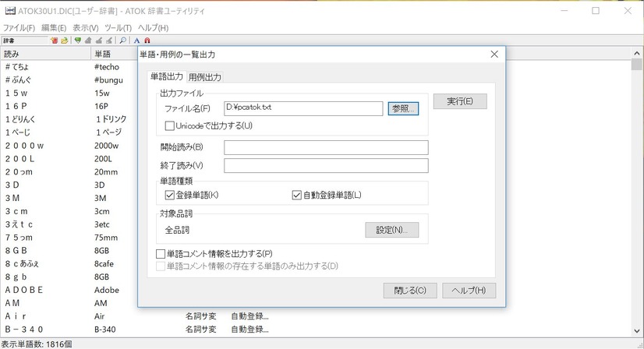This screenshot has width=644, height=349.
Task: Click the blue letter A toolbar icon
Action: 136,41
